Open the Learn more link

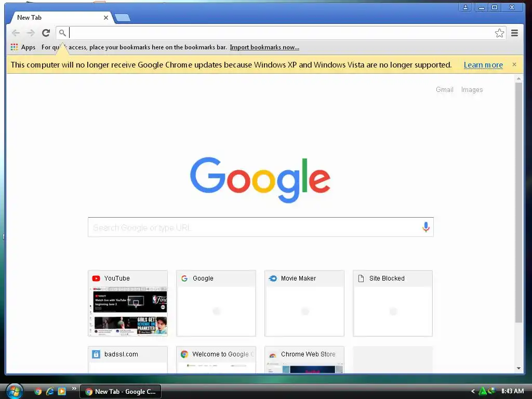[x=483, y=65]
